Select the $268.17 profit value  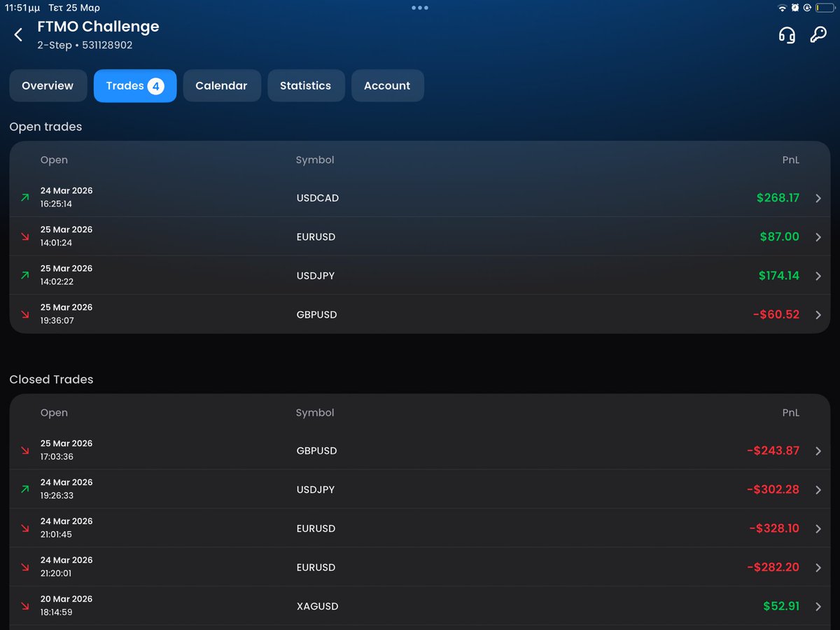778,198
